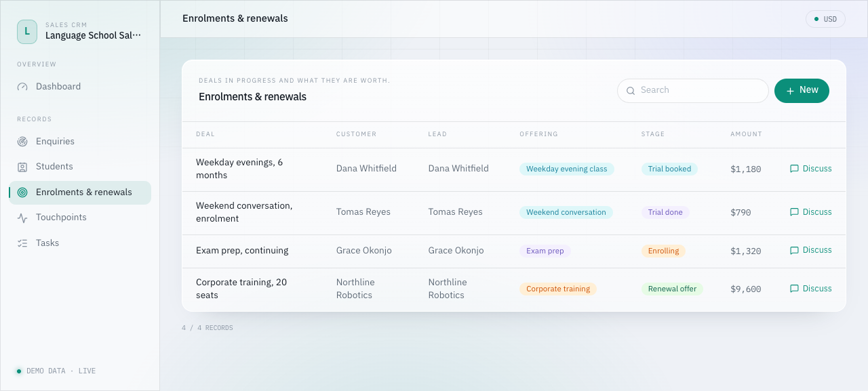Focus the Search input field

tap(693, 91)
